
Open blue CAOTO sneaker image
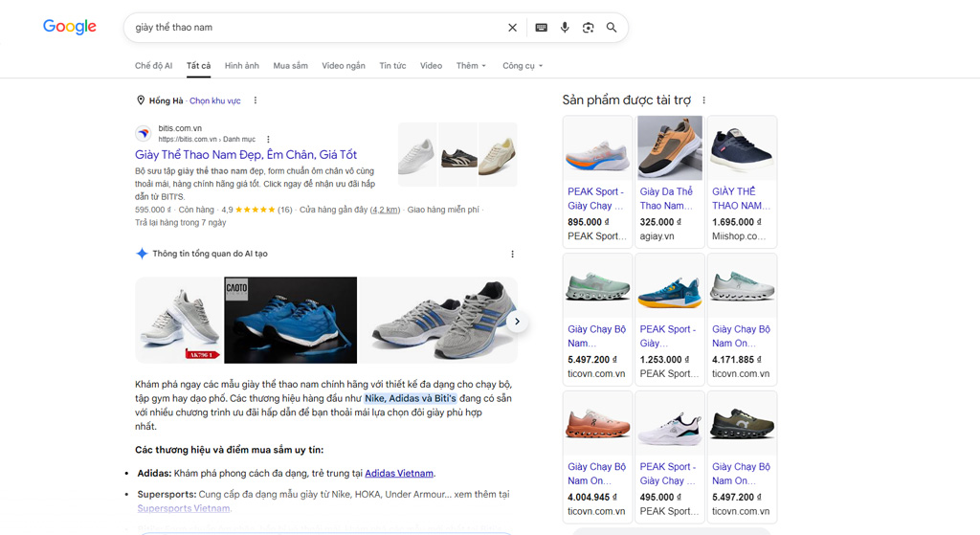pos(291,320)
